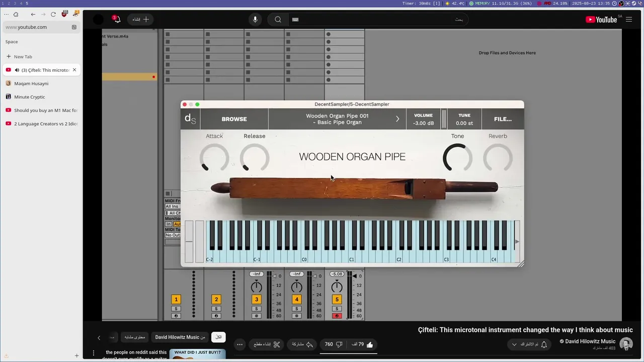Click the pitch wheel left of keyboard

189,242
